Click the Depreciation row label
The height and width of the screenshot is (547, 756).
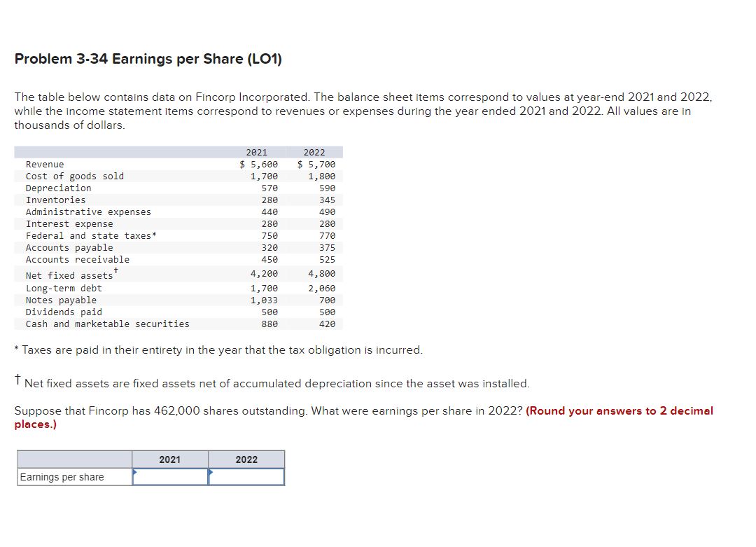tap(58, 188)
